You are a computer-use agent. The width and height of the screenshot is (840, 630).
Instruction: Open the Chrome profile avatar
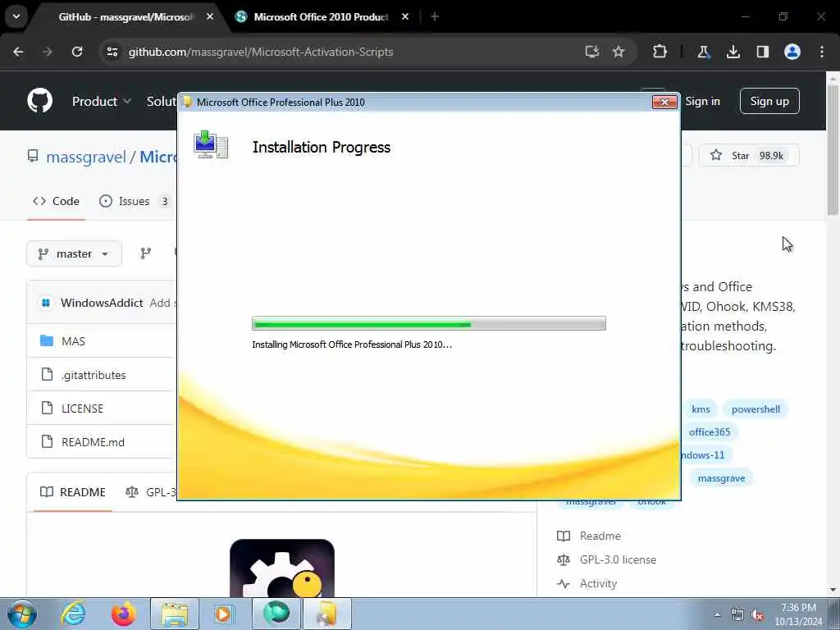(792, 52)
